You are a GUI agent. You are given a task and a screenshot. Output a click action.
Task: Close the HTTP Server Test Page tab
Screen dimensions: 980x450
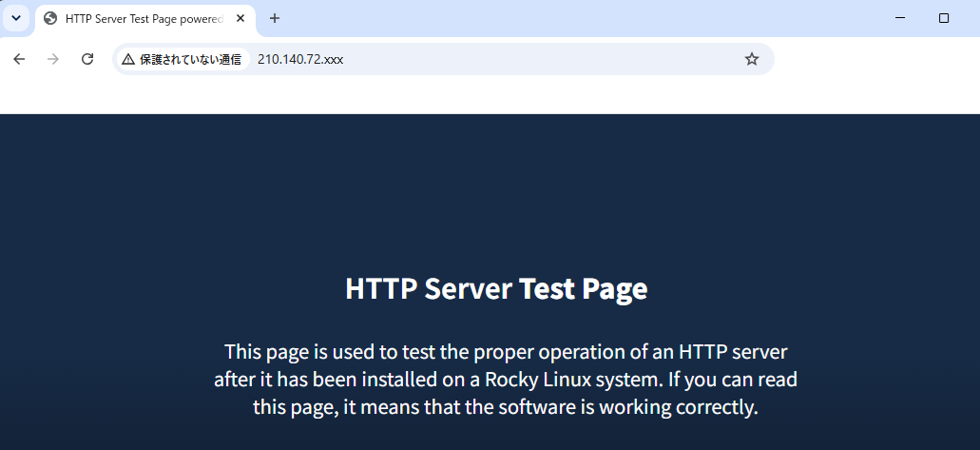240,18
